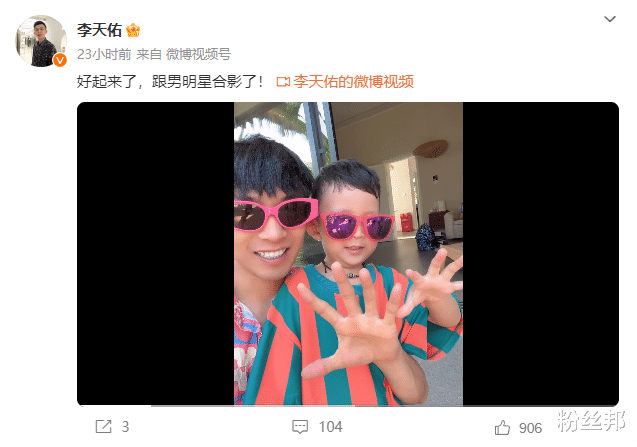Open the 李天佑 username link

pos(99,30)
